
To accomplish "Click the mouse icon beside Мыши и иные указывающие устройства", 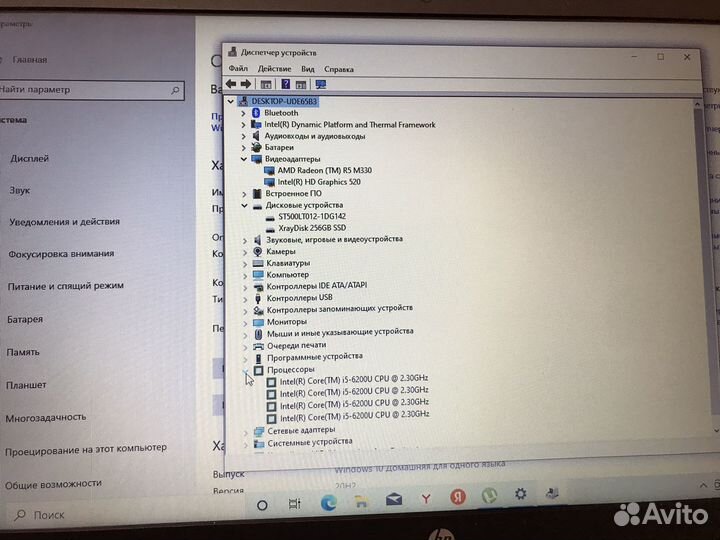I will point(259,334).
